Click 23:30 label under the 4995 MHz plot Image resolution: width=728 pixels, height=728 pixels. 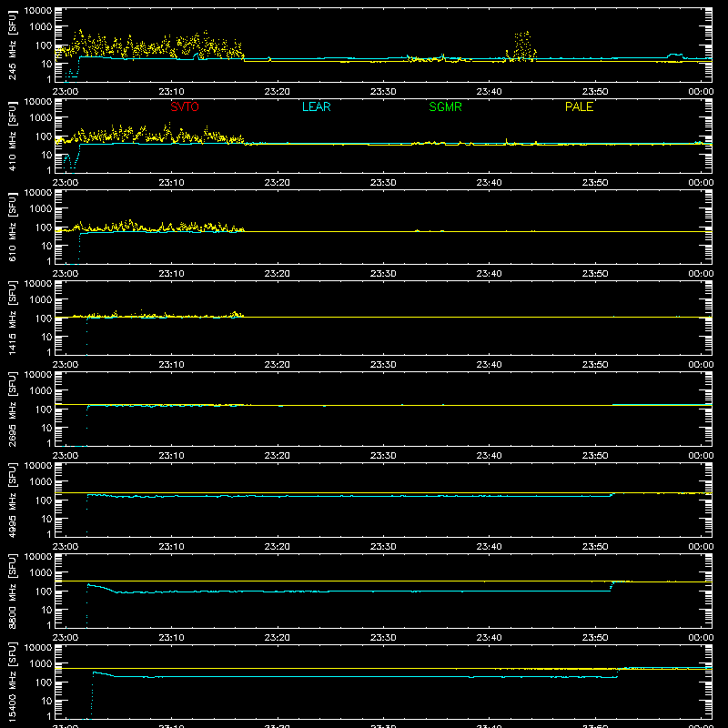(x=383, y=547)
